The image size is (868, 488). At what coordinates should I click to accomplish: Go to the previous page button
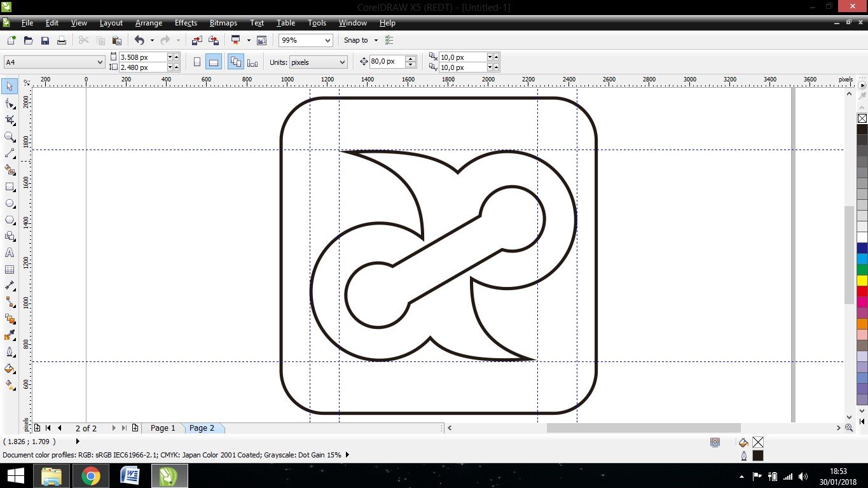click(60, 428)
